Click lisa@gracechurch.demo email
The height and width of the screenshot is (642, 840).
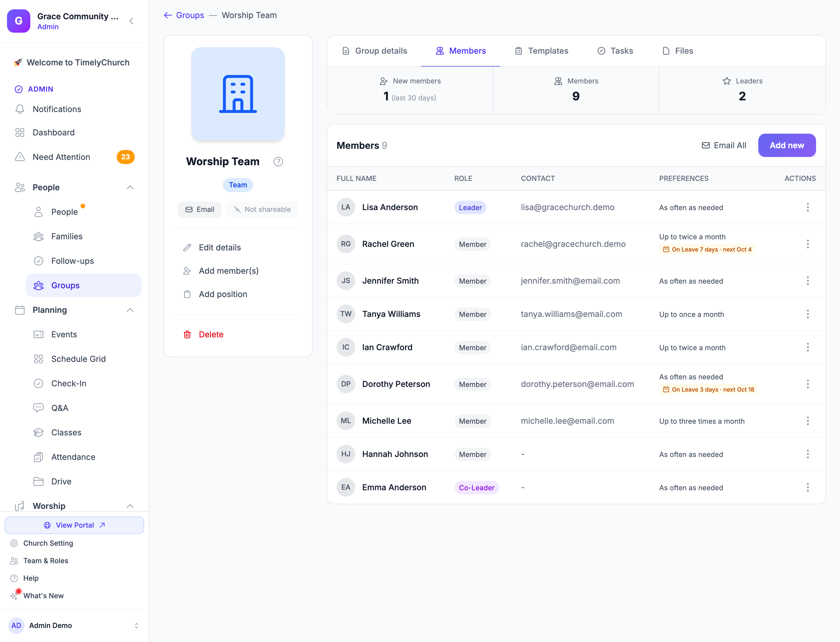click(x=567, y=207)
